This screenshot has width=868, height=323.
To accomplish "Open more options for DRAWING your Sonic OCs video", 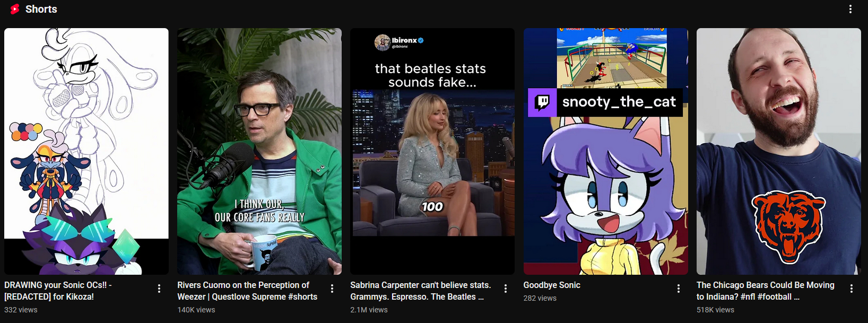I will coord(159,289).
